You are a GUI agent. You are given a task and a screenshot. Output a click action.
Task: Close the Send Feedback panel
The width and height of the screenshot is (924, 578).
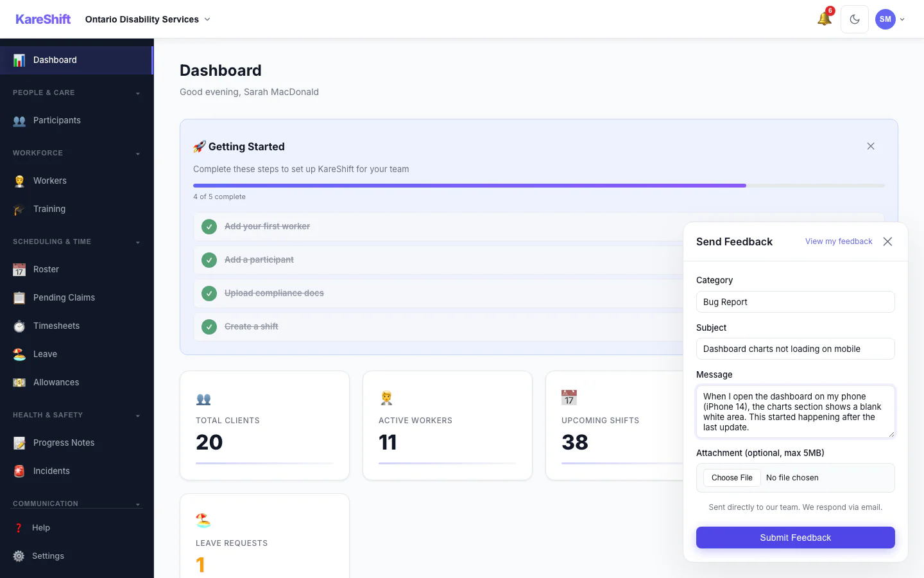pyautogui.click(x=887, y=241)
